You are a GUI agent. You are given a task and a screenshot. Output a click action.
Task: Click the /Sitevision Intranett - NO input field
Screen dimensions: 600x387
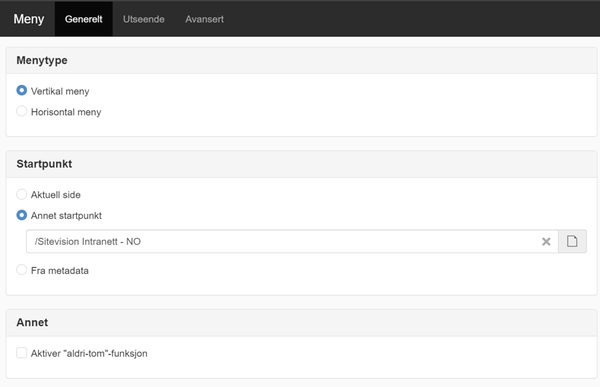click(x=292, y=242)
